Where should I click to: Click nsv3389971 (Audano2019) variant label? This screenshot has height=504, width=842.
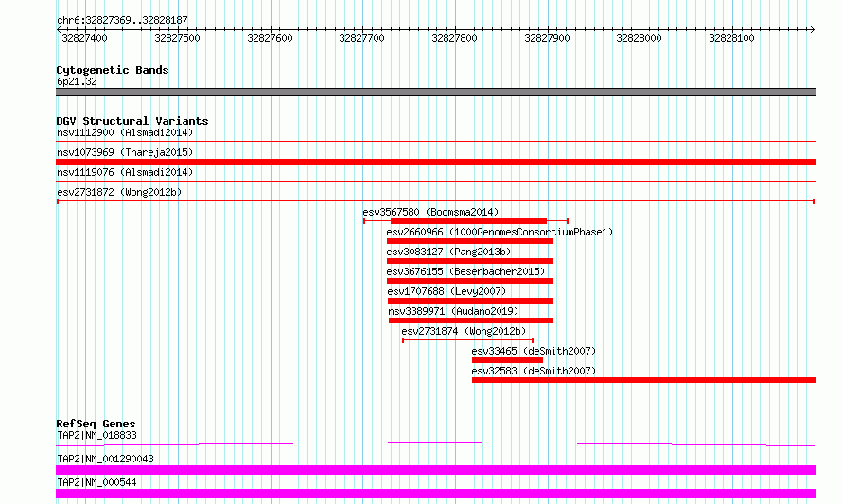coord(453,311)
